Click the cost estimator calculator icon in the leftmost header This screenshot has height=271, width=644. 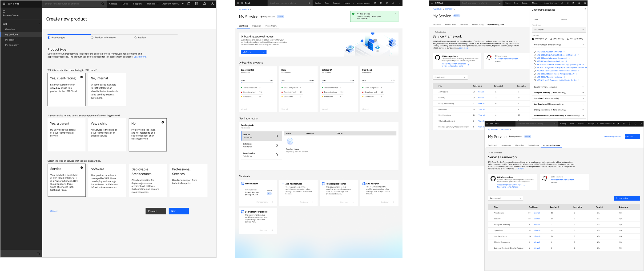[197, 4]
